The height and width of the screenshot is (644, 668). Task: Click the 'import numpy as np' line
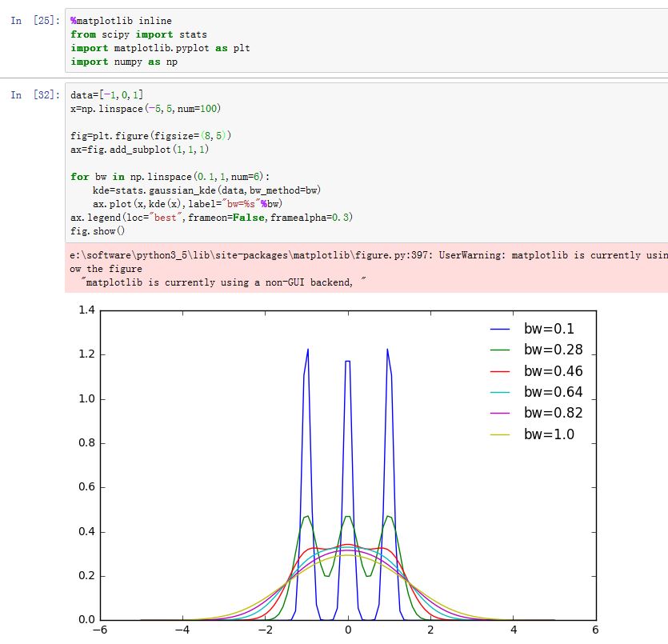pos(124,62)
